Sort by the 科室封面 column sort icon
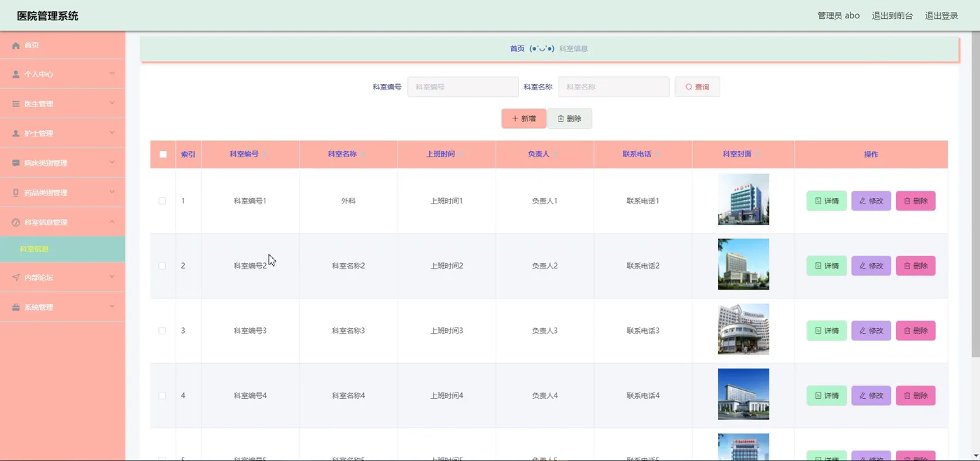Viewport: 980px width, 461px height. tap(758, 155)
